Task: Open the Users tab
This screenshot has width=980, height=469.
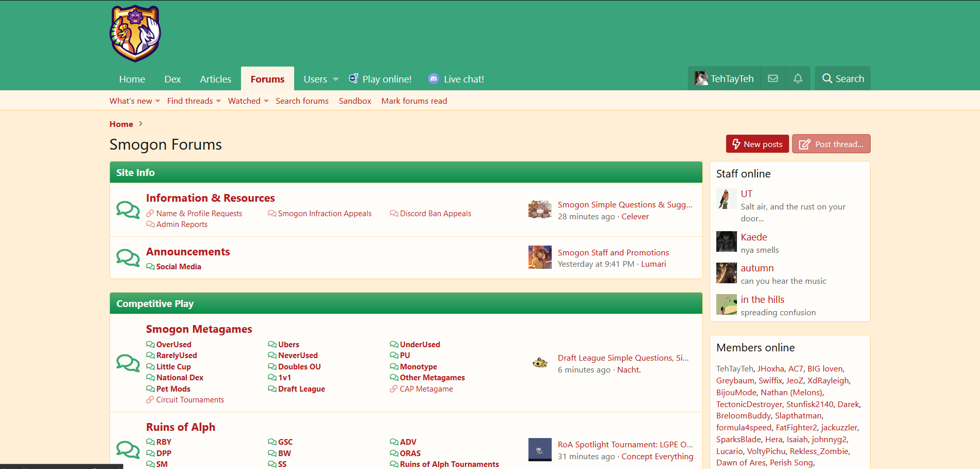Action: (x=315, y=79)
